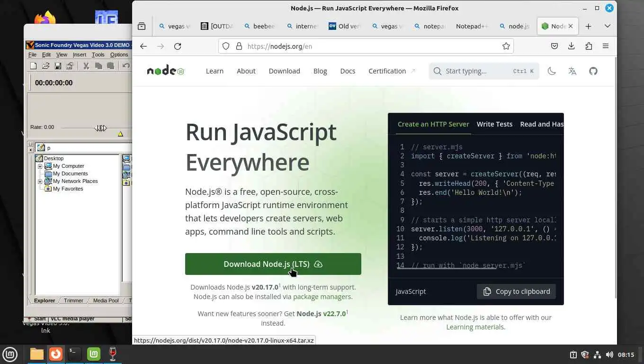Viewport: 644px width, 364px height.
Task: Switch to Media Pool tab in Vegas
Action: pos(106,300)
